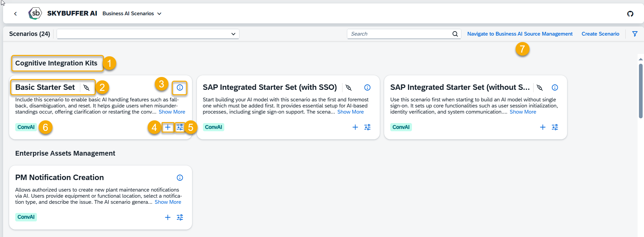
Task: Click tag icon beside SAP Integrated Starter Set (without S...)
Action: coord(540,87)
